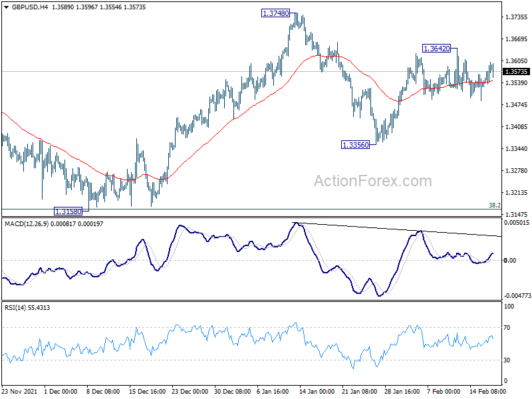Click the 1.31580 price label
The image size is (532, 399).
(x=68, y=211)
